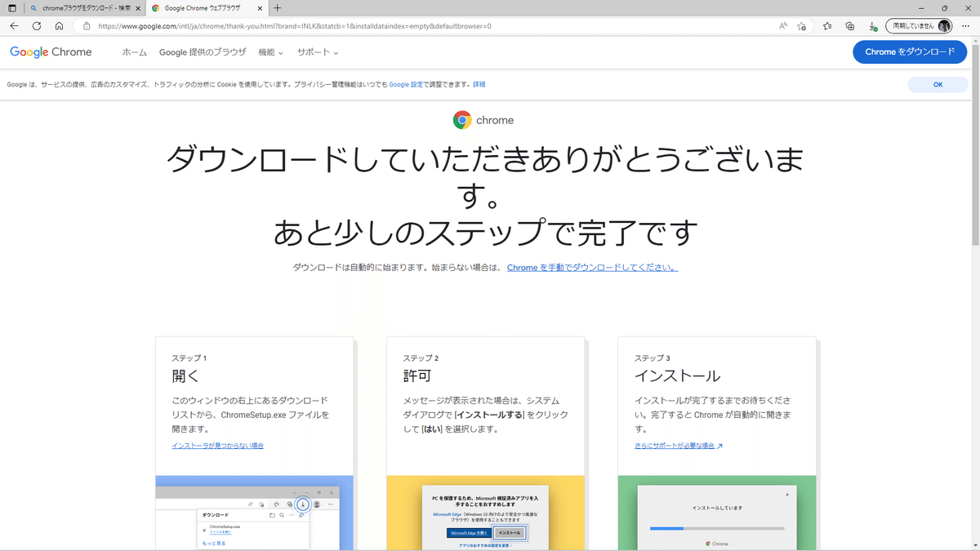Click the chrome logo above the heading
Viewport: 980px width, 551px height.
click(x=483, y=120)
